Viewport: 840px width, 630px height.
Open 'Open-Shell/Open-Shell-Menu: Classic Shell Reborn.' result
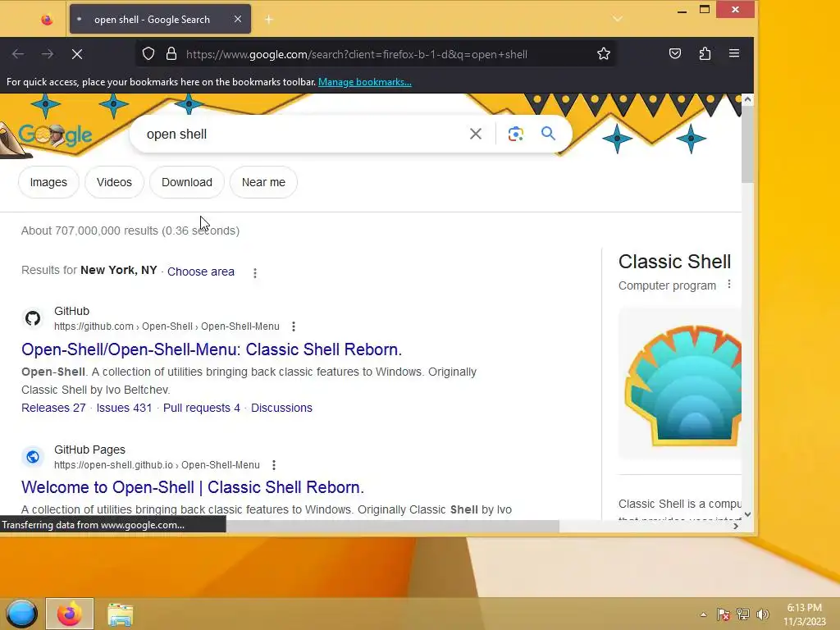212,349
